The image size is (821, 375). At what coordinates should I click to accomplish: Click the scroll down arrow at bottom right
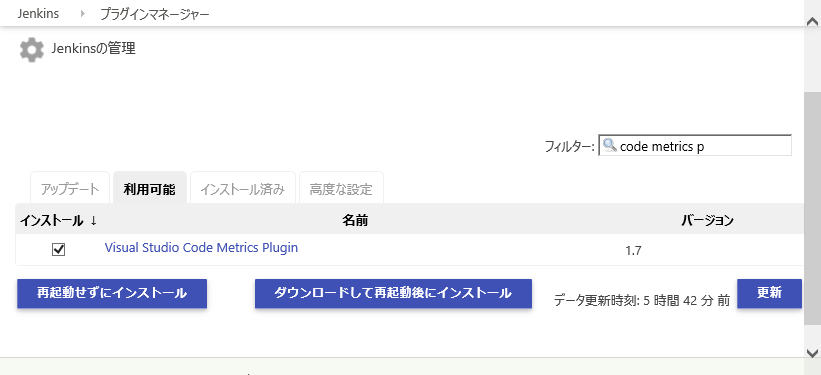(812, 352)
